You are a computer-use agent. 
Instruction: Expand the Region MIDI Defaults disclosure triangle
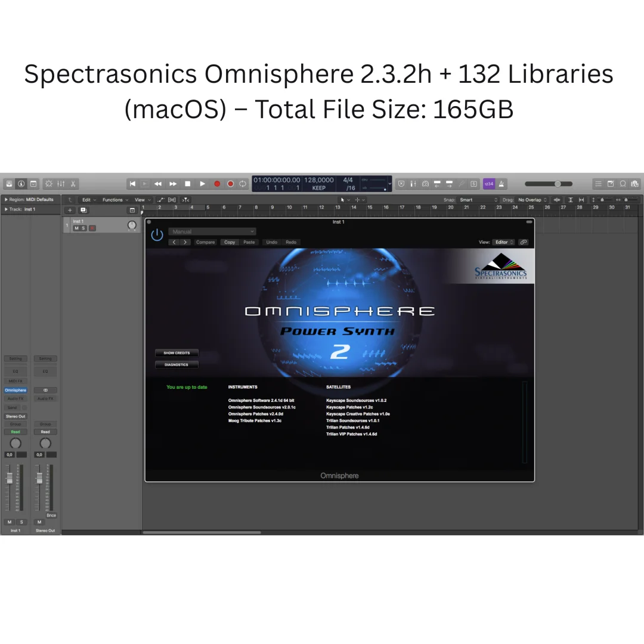tap(6, 200)
